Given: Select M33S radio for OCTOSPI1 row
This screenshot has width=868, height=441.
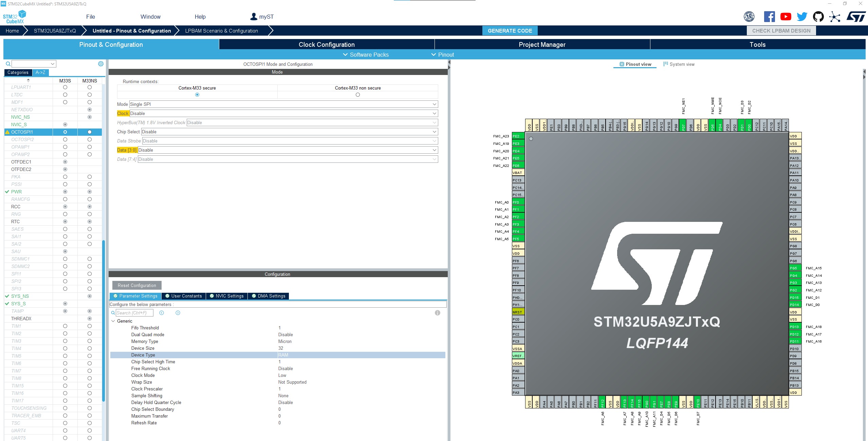Looking at the screenshot, I should pos(65,132).
